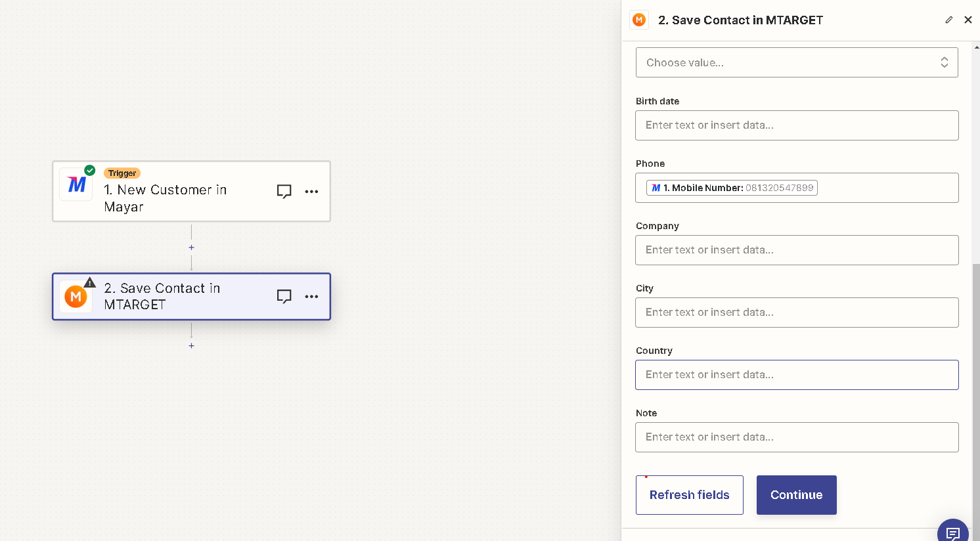The height and width of the screenshot is (541, 980).
Task: Select the Save Contact in MTARGET step
Action: coord(191,297)
